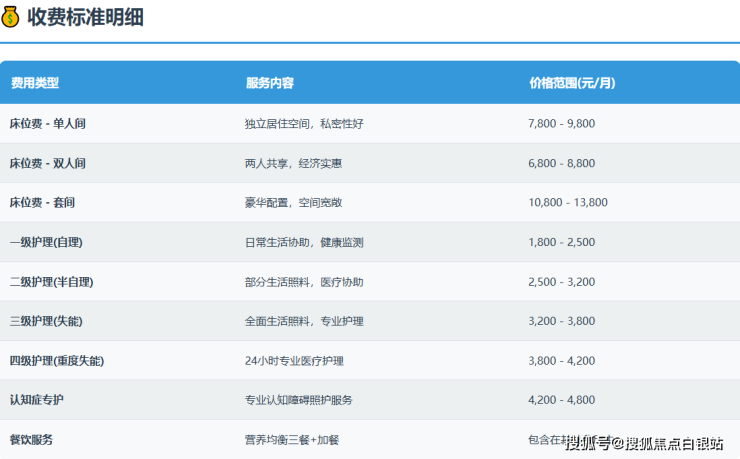Click the 专业认知障碍照护服务 description text
This screenshot has height=459, width=740.
298,400
